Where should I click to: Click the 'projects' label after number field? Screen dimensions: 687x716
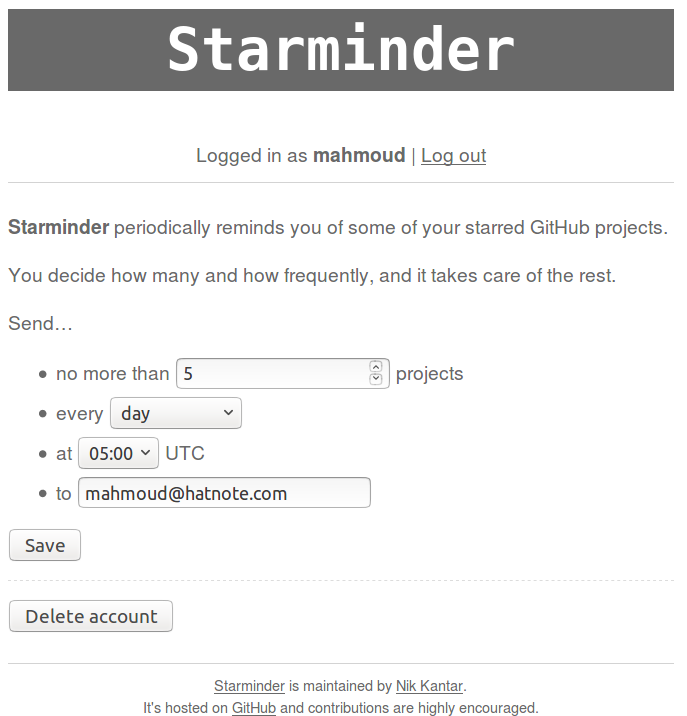tap(429, 374)
